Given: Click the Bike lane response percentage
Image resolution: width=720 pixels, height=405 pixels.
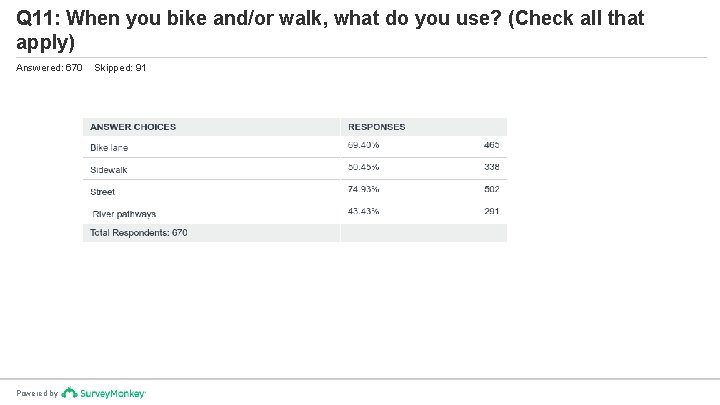Looking at the screenshot, I should [364, 146].
